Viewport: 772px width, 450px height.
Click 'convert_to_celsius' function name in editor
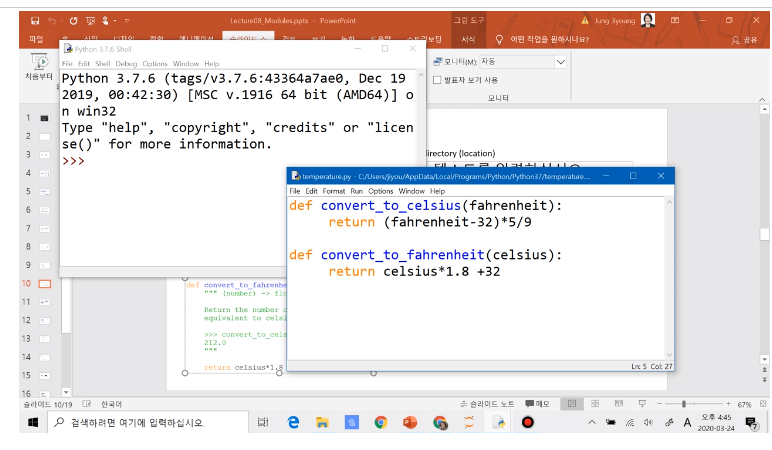(x=390, y=206)
